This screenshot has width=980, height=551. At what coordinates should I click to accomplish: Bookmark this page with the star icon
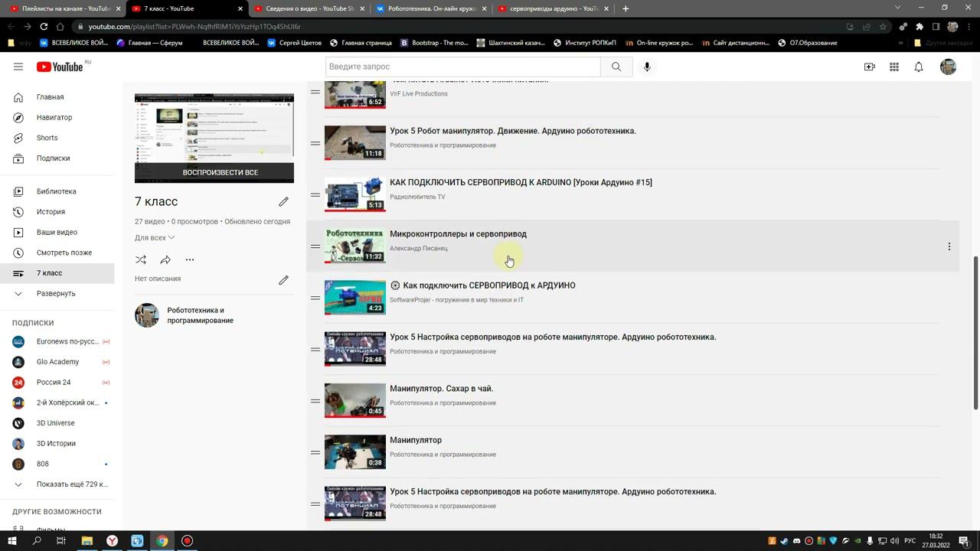click(x=883, y=27)
